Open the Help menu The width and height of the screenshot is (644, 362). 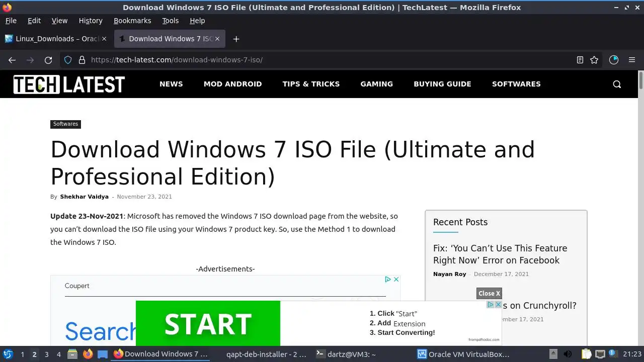click(197, 21)
